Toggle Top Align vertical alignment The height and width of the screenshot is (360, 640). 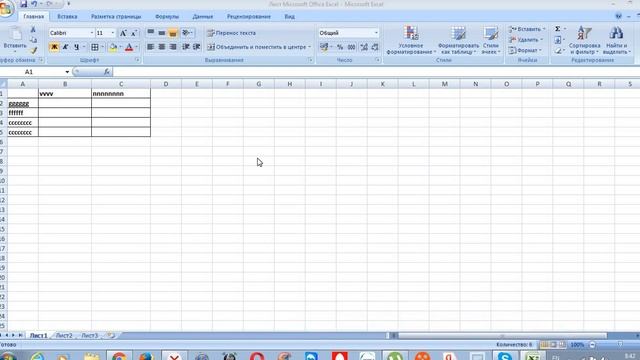click(x=151, y=33)
